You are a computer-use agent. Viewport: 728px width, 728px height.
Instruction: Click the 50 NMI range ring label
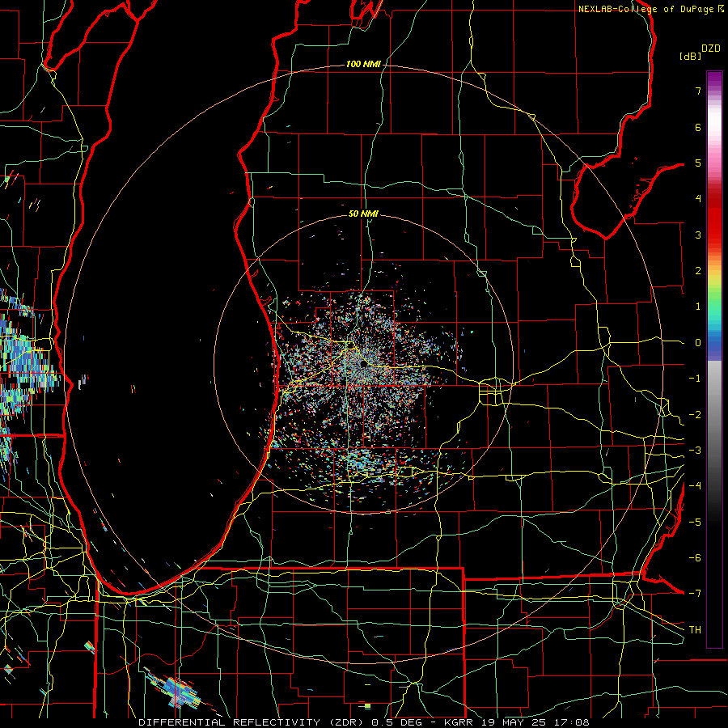(363, 214)
